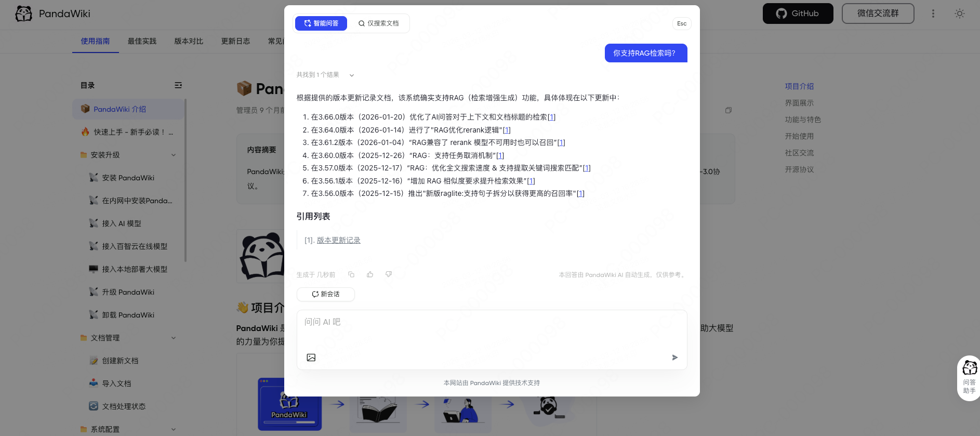Viewport: 980px width, 436px height.
Task: Jump to 功能与特色 in page outline
Action: pyautogui.click(x=803, y=120)
